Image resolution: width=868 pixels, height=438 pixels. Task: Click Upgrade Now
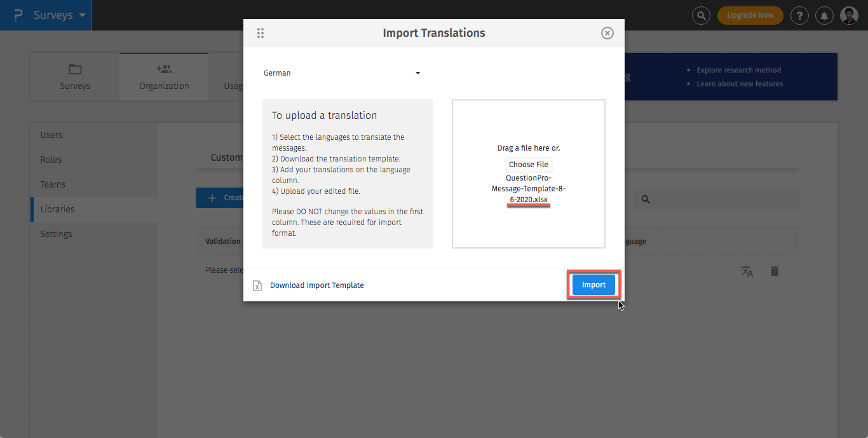pyautogui.click(x=750, y=15)
